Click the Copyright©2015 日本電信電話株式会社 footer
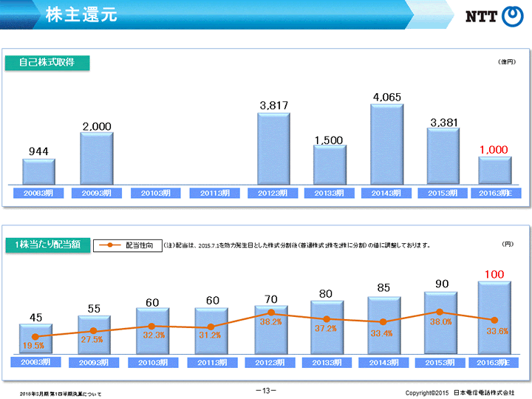 click(460, 392)
